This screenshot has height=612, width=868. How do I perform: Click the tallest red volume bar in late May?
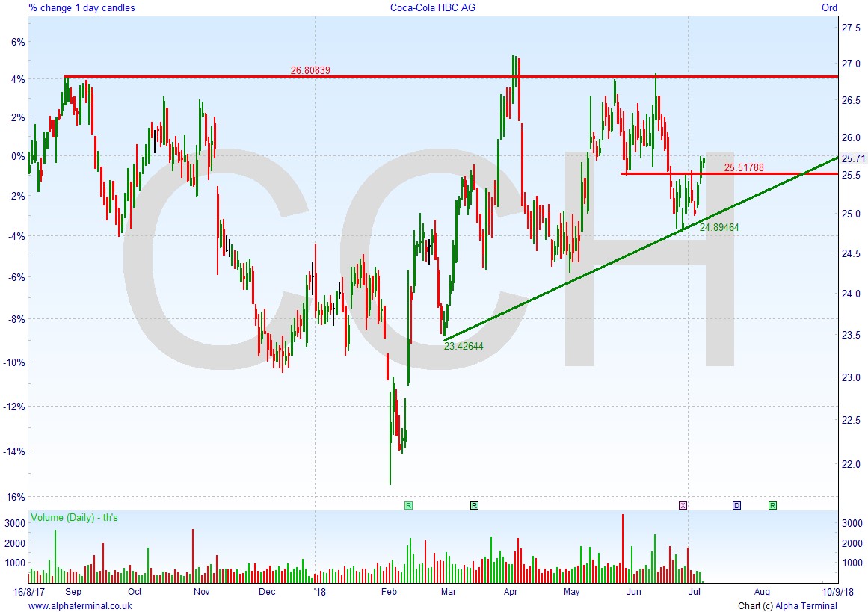(x=622, y=548)
